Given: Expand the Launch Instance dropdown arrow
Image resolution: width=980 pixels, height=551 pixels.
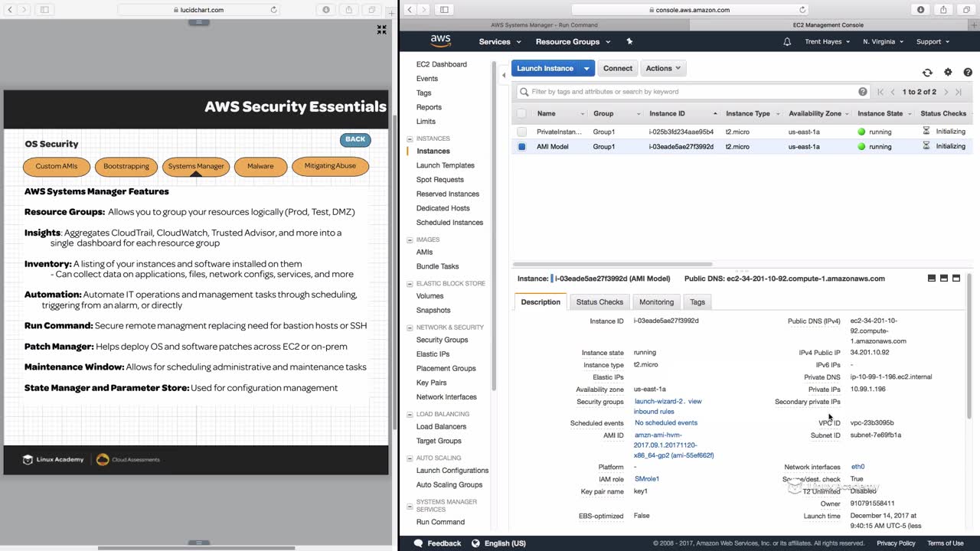Looking at the screenshot, I should (586, 68).
